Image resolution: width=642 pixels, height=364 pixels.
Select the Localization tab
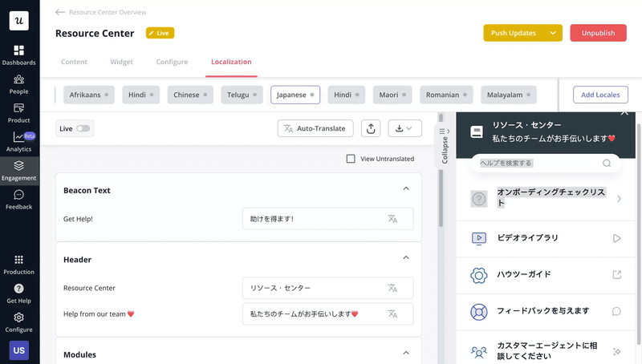[x=231, y=62]
